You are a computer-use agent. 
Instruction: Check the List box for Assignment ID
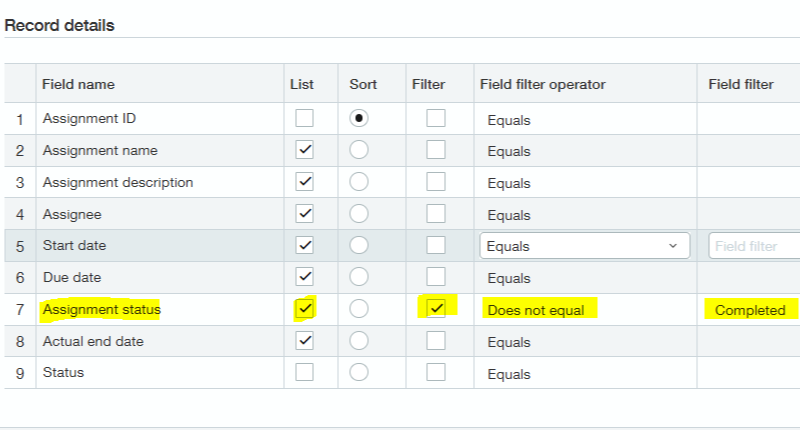pyautogui.click(x=305, y=118)
